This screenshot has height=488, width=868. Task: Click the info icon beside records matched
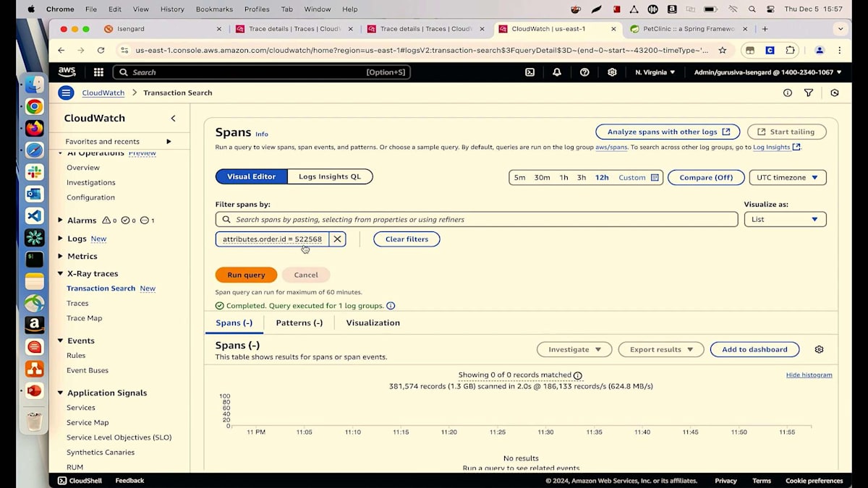pyautogui.click(x=577, y=375)
